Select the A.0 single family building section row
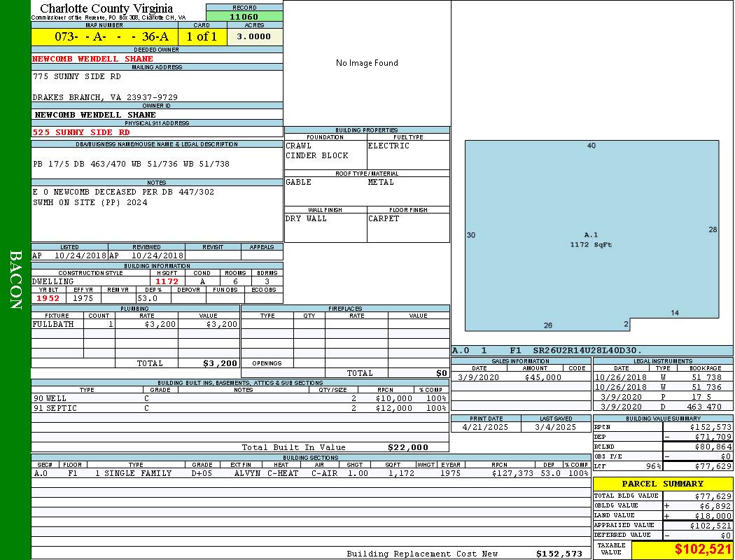This screenshot has height=560, width=735. pos(238,473)
